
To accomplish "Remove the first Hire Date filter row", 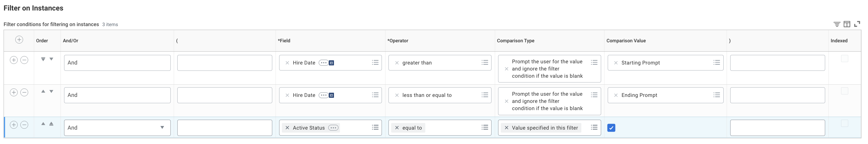I will coord(24,60).
